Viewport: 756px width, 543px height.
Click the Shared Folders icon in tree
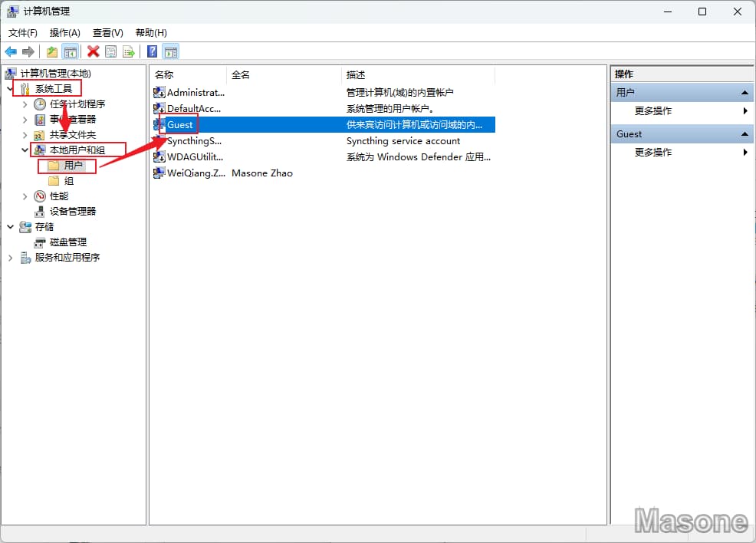40,135
